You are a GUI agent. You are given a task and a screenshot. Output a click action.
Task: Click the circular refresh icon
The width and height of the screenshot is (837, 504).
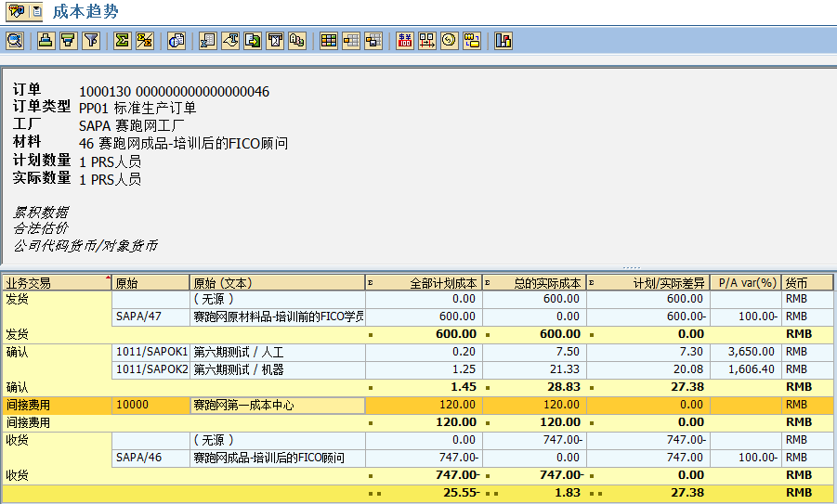point(450,41)
